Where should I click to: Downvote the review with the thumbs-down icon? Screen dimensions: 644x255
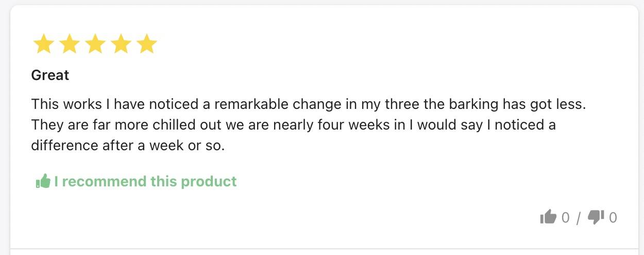coord(596,218)
